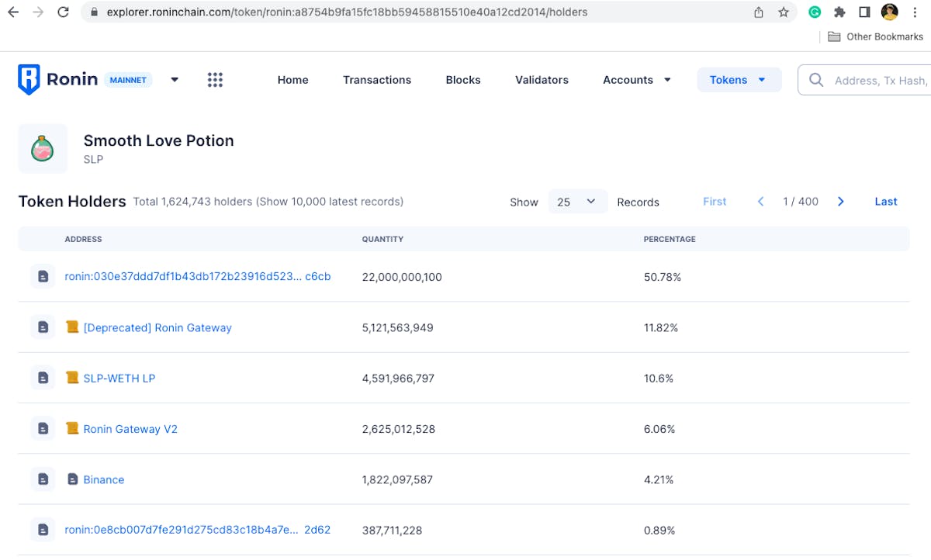
Task: Go to the Last page of holders
Action: [x=885, y=201]
